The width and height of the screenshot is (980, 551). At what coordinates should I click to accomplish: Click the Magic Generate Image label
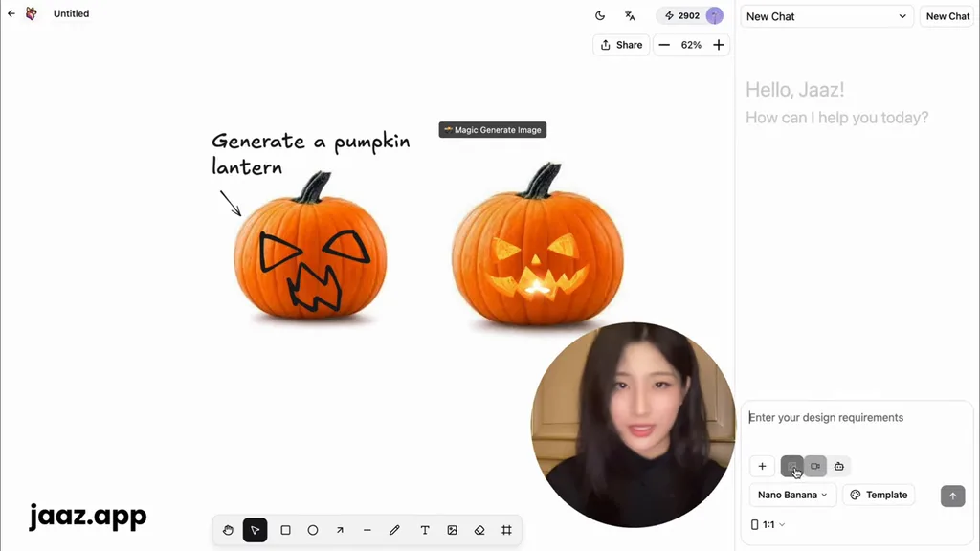pos(493,130)
